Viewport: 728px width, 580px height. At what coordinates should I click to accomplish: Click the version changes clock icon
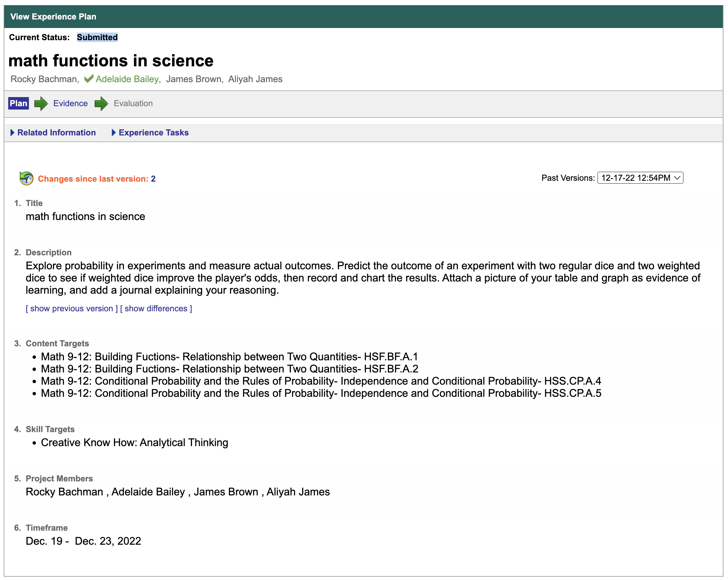[26, 178]
